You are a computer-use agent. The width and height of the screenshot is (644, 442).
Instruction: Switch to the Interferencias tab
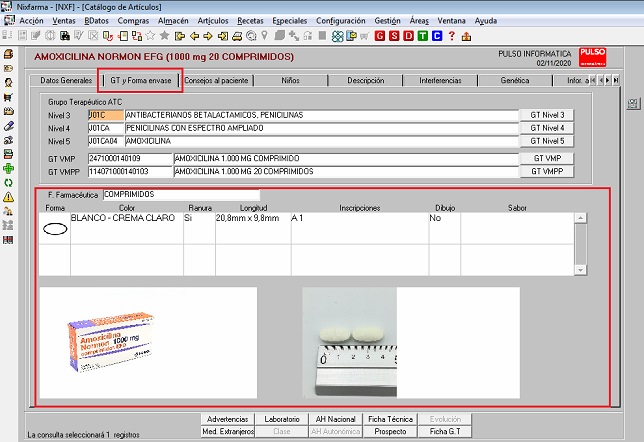440,81
